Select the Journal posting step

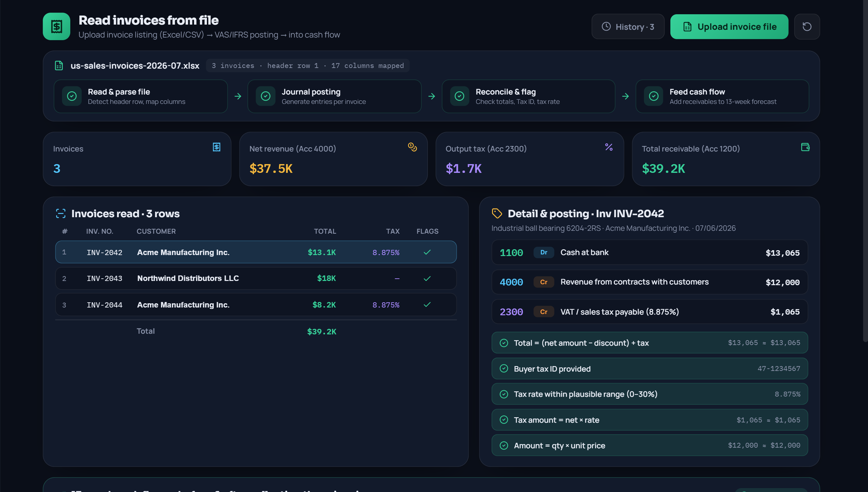tap(334, 96)
